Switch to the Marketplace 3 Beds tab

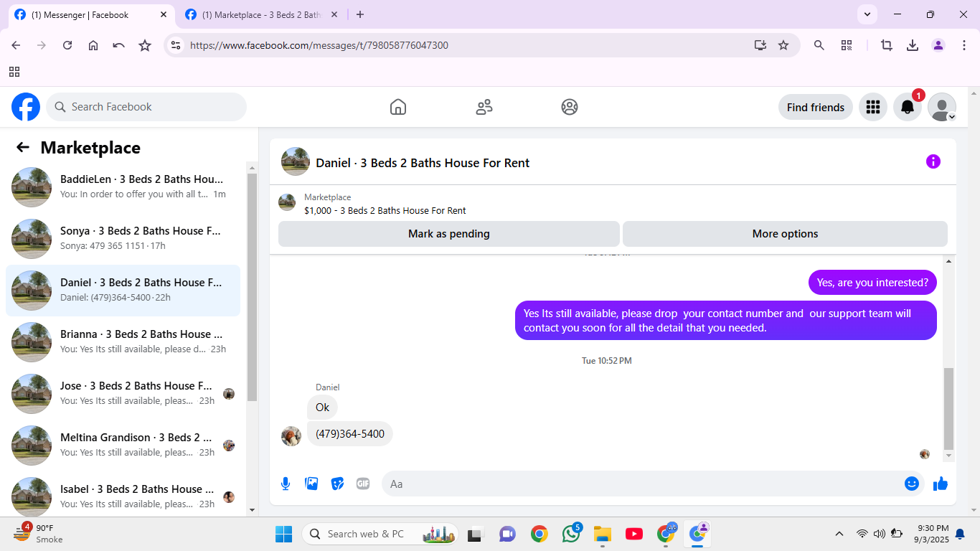pos(261,14)
